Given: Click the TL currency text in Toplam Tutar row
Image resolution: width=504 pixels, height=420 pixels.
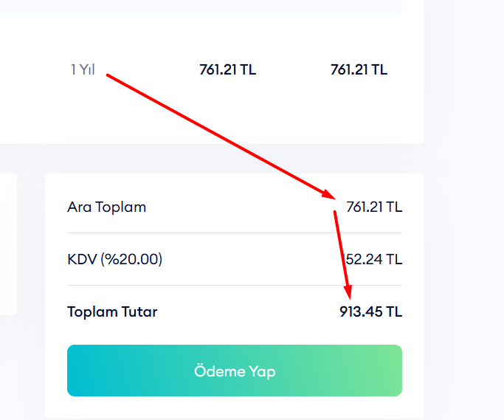Looking at the screenshot, I should pos(394,311).
